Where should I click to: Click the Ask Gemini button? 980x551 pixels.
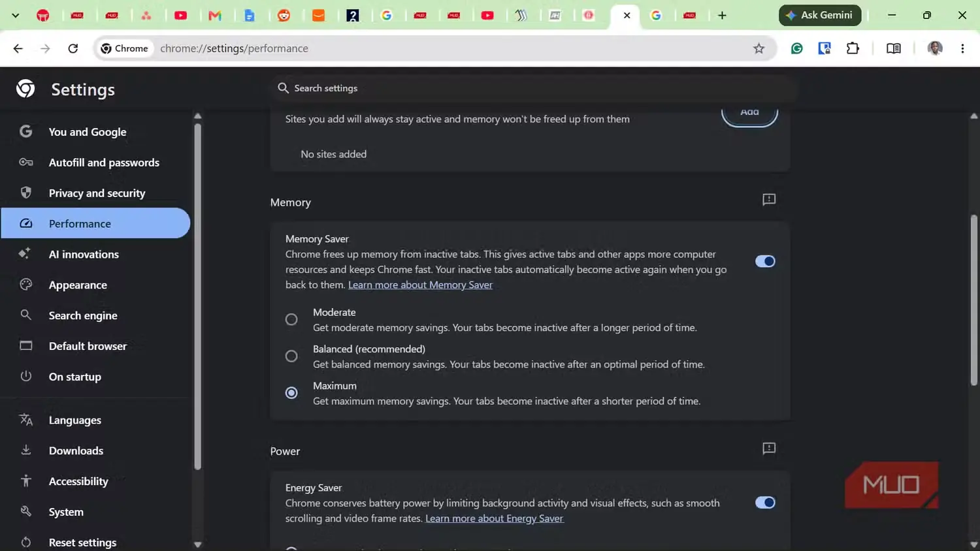coord(820,15)
